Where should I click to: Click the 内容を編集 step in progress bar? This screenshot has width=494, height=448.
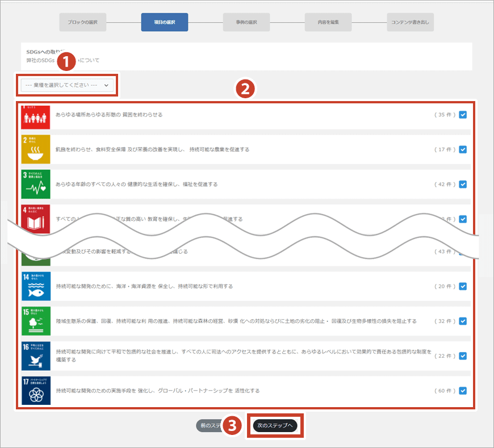click(328, 22)
